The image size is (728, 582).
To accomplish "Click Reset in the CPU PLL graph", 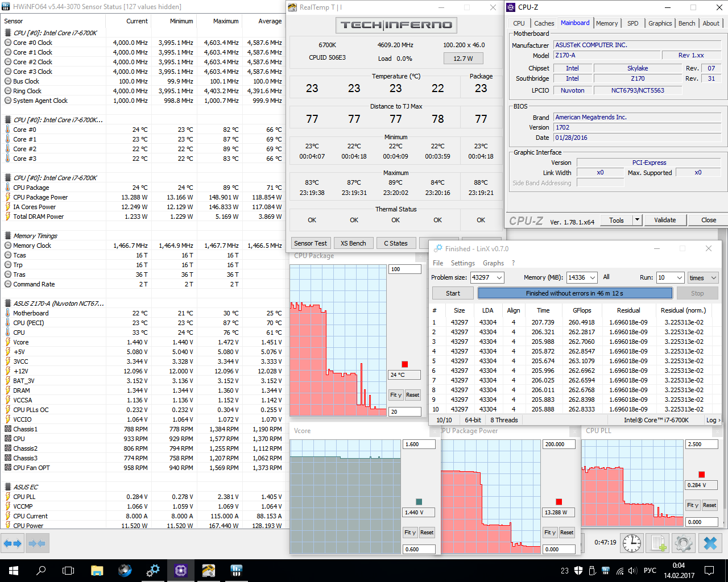I will 709,505.
